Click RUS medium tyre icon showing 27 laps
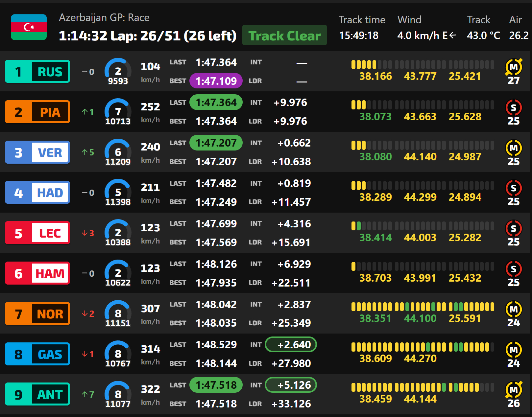This screenshot has width=532, height=417. [514, 67]
